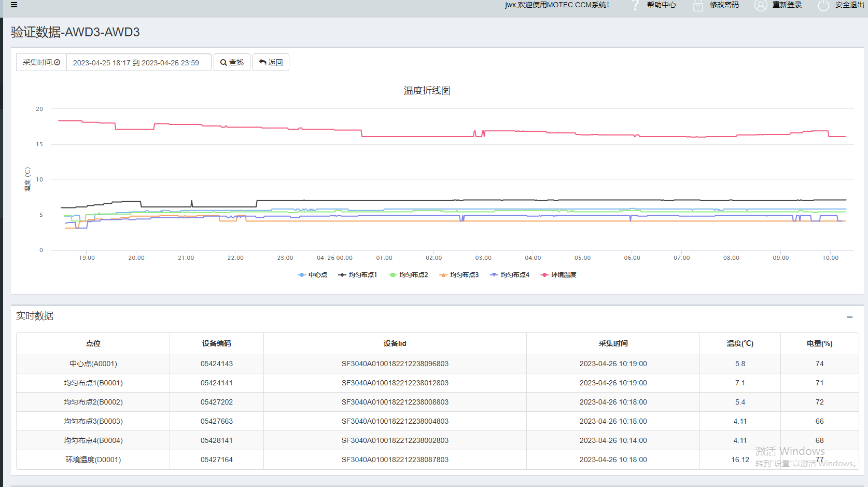Collapse the 实时数据 panel

(x=849, y=317)
